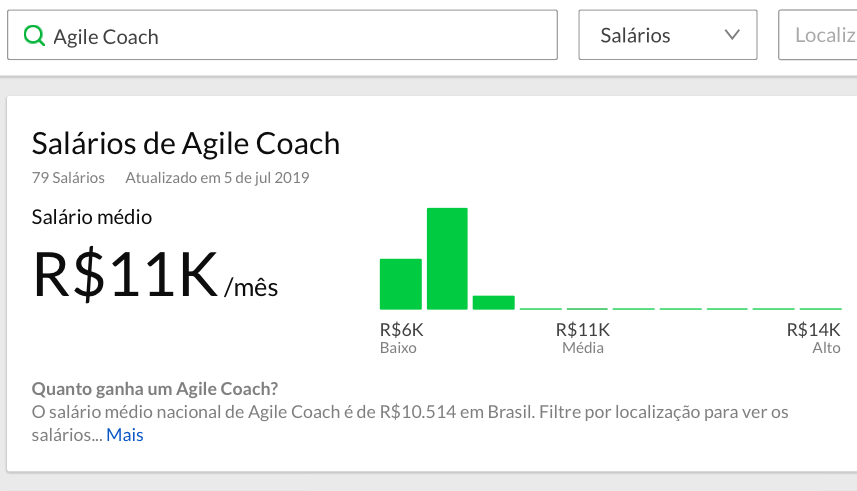
Task: Click the R$6K Baixo label
Action: [402, 338]
